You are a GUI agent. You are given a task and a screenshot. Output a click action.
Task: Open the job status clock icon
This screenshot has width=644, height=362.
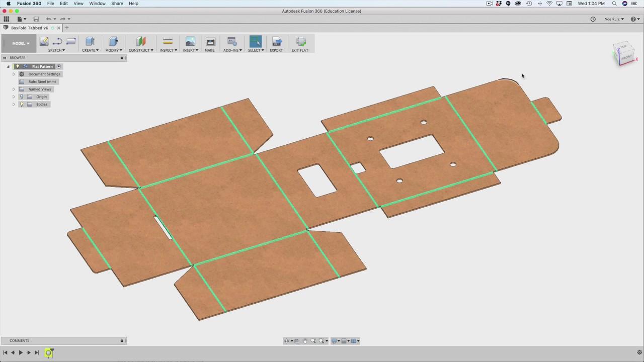click(593, 19)
